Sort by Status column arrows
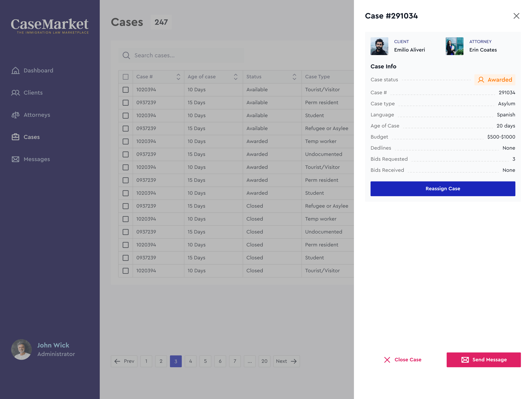This screenshot has width=532, height=399. [294, 77]
